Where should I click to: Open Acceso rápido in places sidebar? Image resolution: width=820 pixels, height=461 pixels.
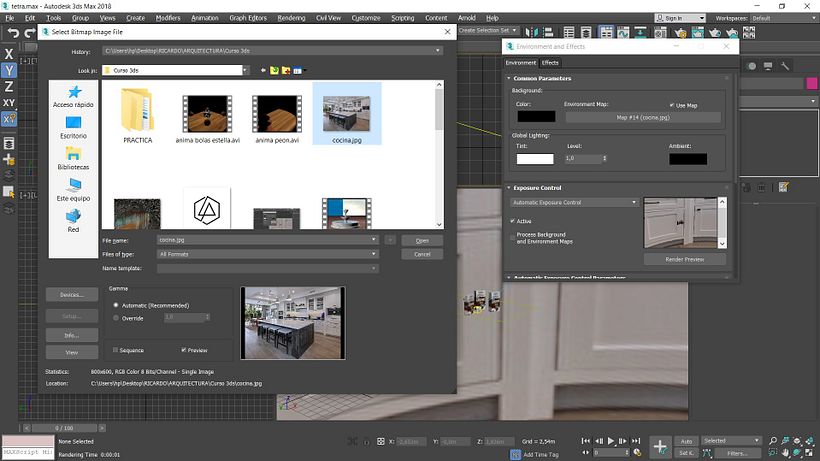pos(73,97)
